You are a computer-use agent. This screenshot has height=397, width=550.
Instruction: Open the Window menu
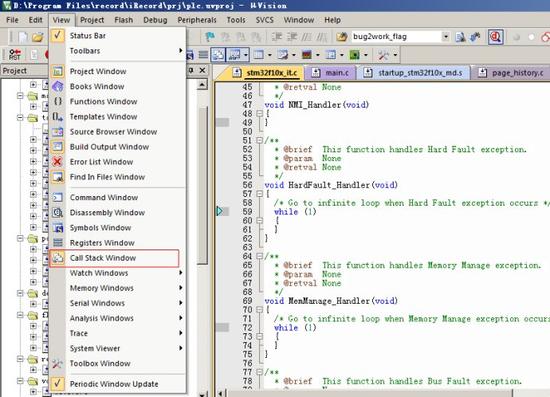pos(299,20)
